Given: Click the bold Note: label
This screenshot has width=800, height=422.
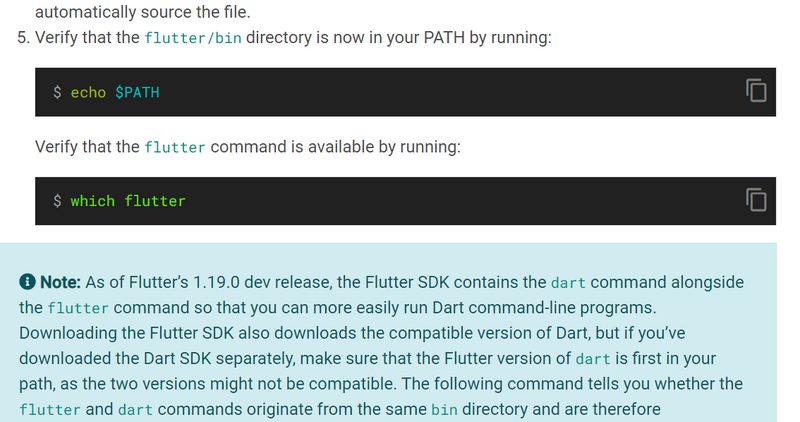Looking at the screenshot, I should pos(60,282).
